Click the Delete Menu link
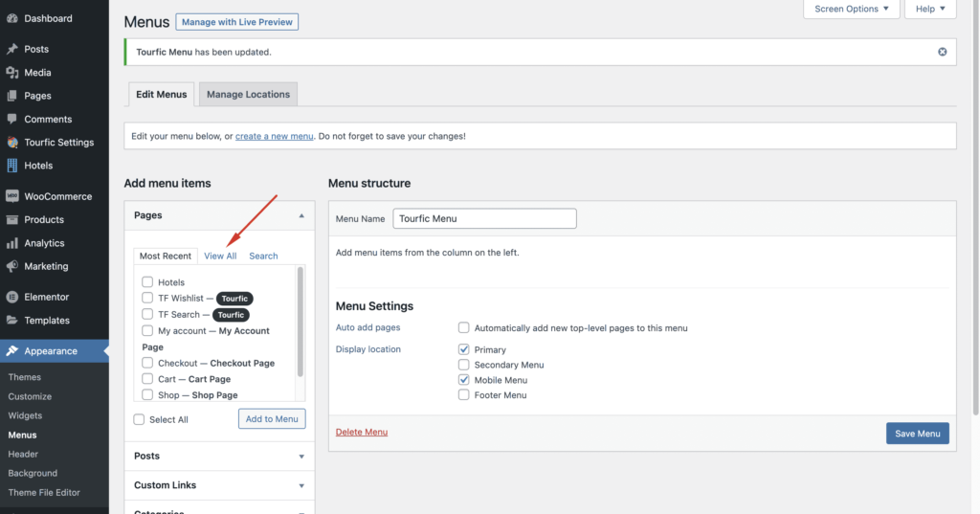980x514 pixels. coord(362,432)
